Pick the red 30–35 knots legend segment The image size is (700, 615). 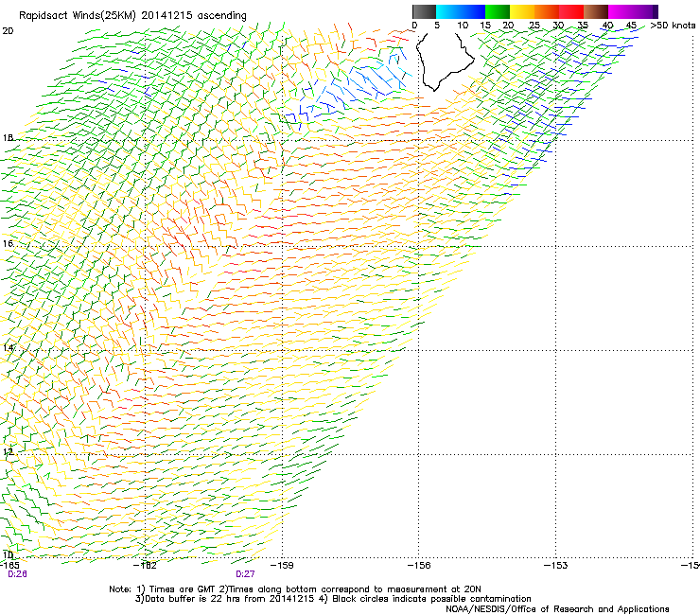point(571,11)
